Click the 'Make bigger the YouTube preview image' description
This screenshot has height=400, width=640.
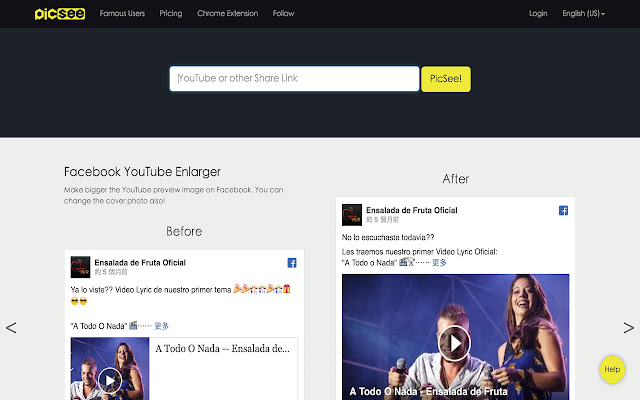(173, 195)
